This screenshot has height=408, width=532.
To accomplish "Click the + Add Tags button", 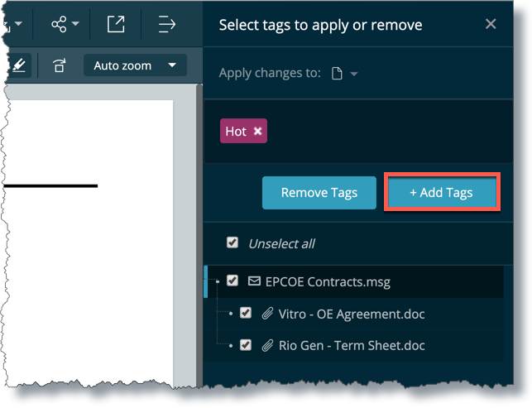I will click(x=442, y=193).
